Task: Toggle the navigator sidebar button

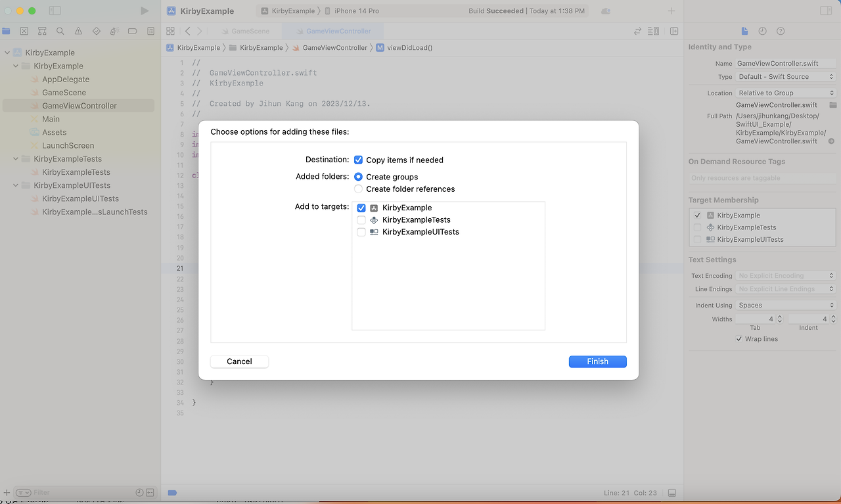Action: [55, 11]
